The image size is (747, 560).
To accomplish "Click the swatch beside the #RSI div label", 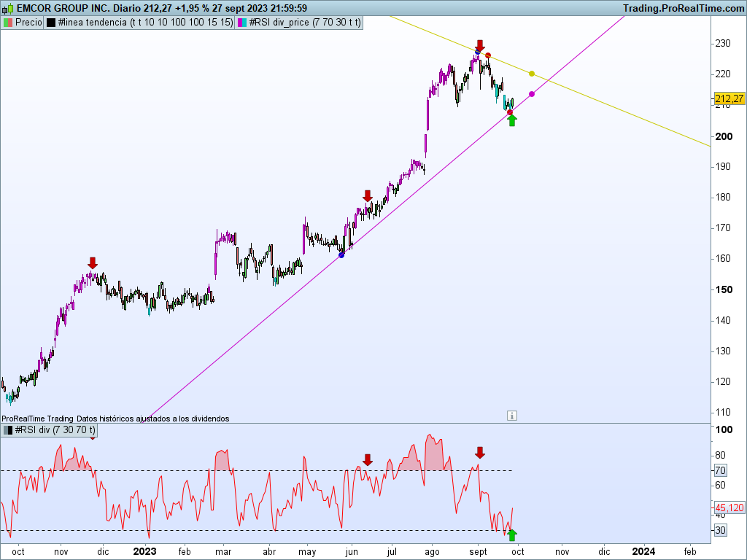I will [x=7, y=430].
